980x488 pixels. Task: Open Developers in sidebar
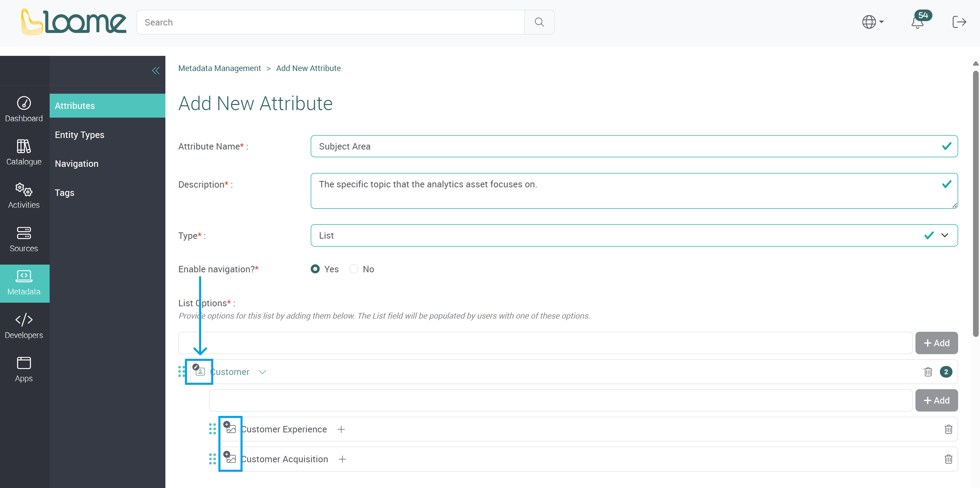point(24,326)
